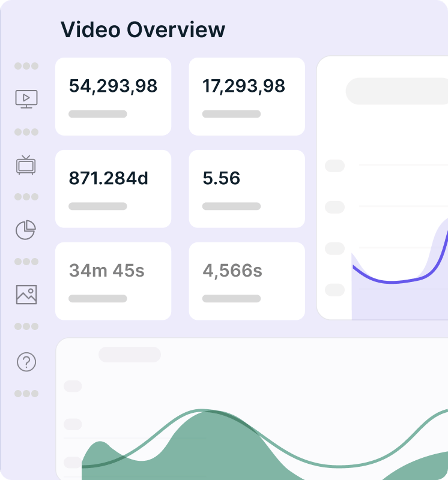The width and height of the screenshot is (448, 480).
Task: Click the image gallery icon in sidebar
Action: [x=26, y=295]
